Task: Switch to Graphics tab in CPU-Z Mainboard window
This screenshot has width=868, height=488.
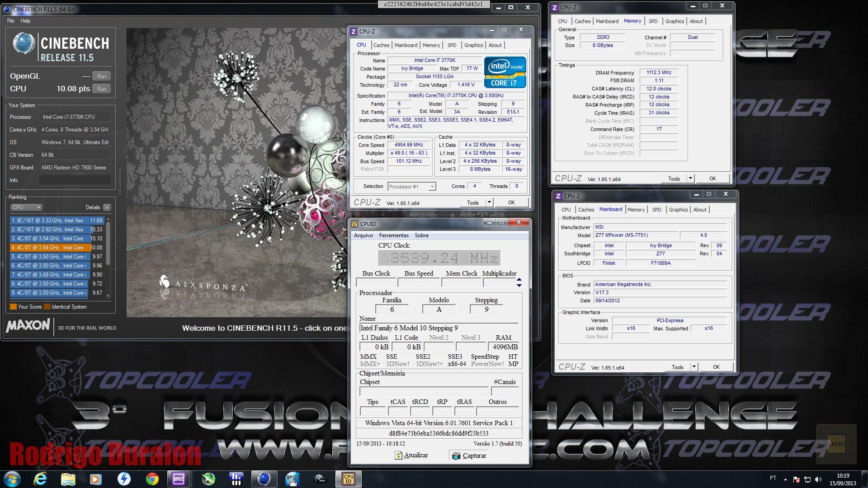Action: [678, 210]
